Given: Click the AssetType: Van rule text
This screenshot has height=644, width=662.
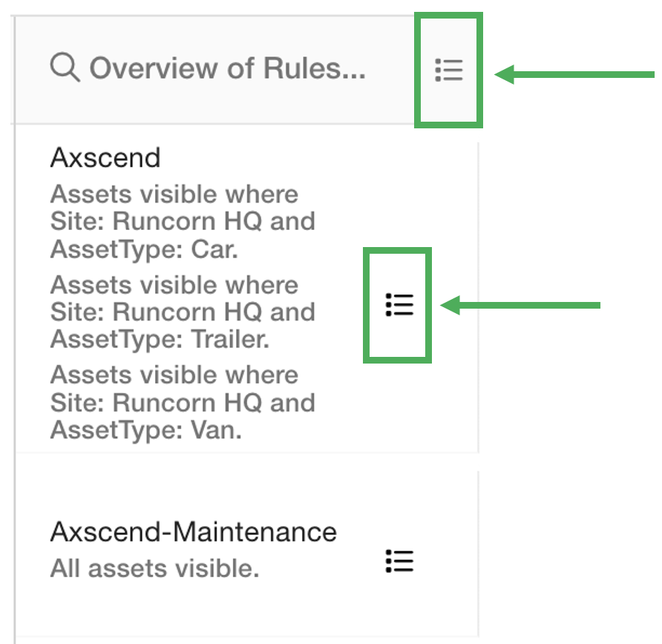Looking at the screenshot, I should (146, 430).
